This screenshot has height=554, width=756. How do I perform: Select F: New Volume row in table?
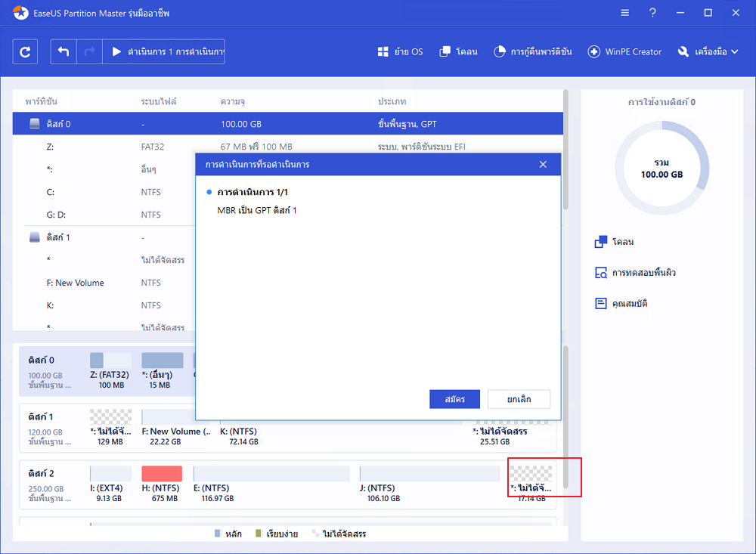pyautogui.click(x=104, y=283)
